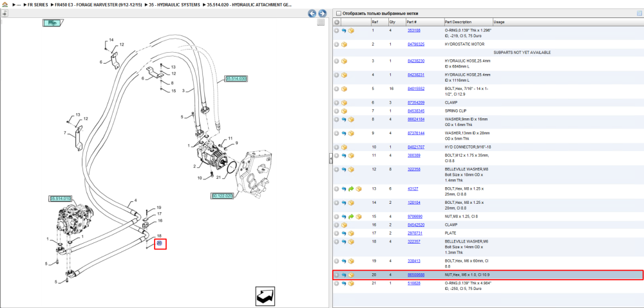Click the green arrow icon for nut 9706690
The width and height of the screenshot is (644, 308).
tap(351, 217)
